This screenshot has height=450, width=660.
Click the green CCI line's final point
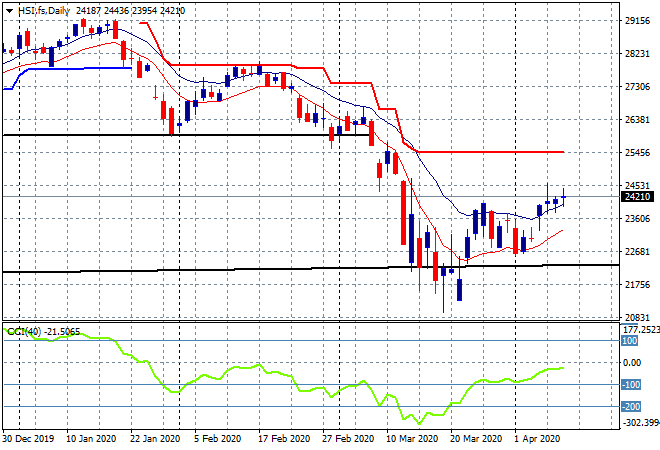[x=563, y=368]
